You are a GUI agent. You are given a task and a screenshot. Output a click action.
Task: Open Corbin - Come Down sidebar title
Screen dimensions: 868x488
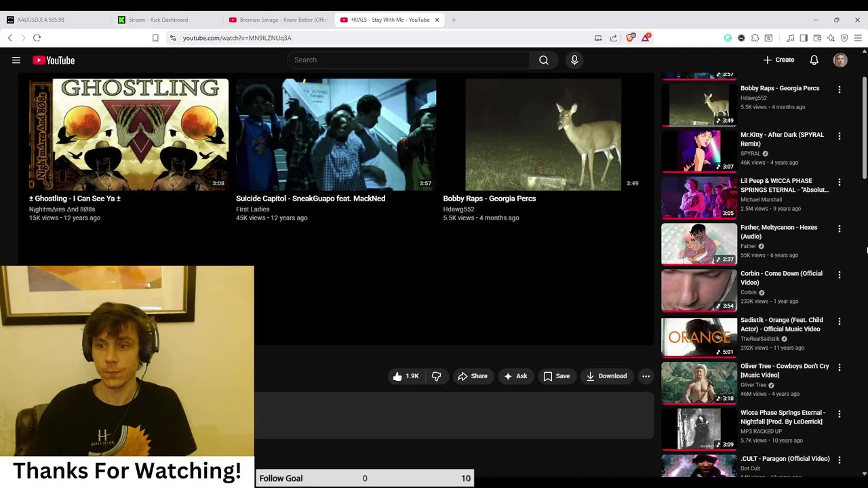pyautogui.click(x=781, y=278)
